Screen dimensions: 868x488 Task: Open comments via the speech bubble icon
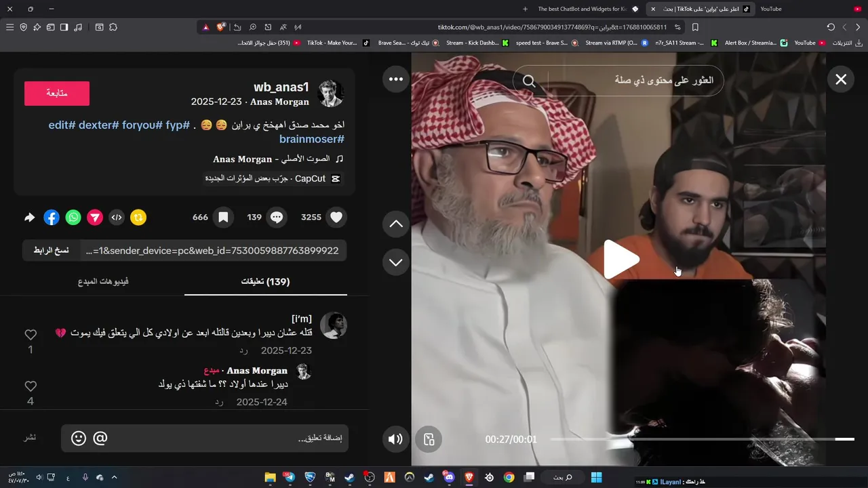coord(277,218)
